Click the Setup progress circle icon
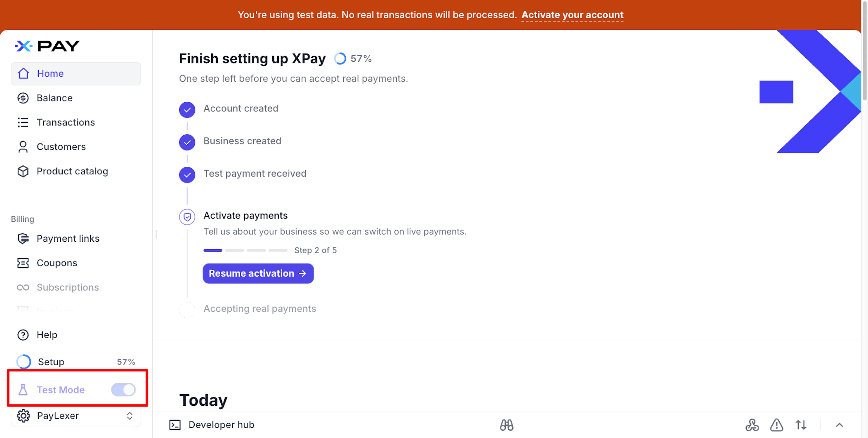The image size is (868, 438). [24, 362]
